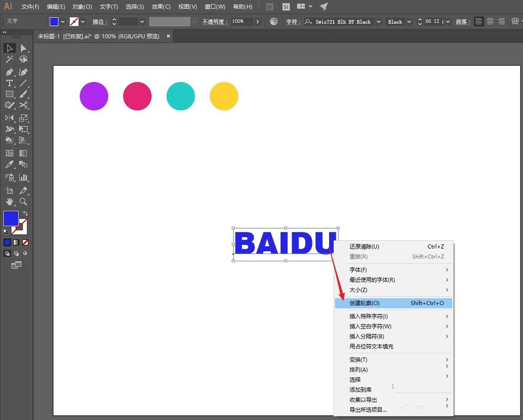Select the Type tool
This screenshot has width=523, height=420.
[9, 83]
